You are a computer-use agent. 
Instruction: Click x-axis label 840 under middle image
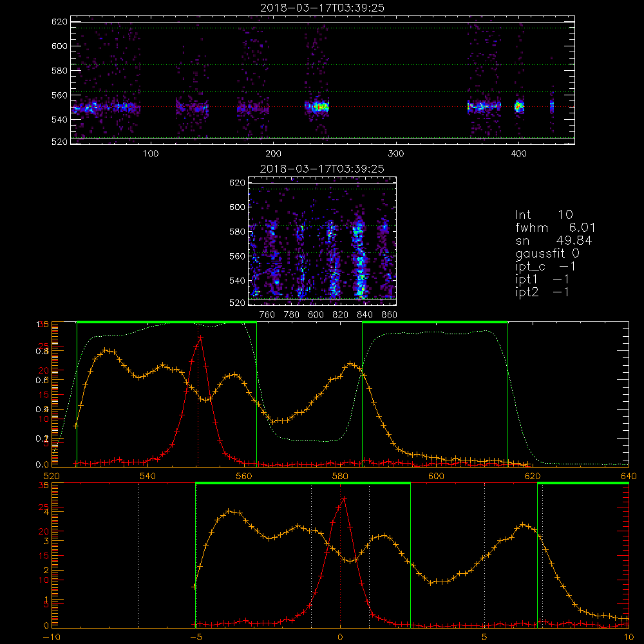point(365,315)
